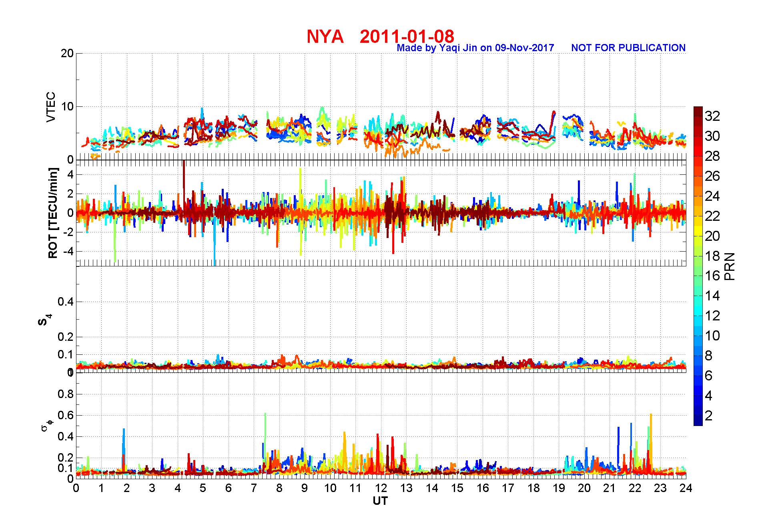Click sigma-phi axis tick label 0.6
This screenshot has height=532, width=762.
point(66,415)
